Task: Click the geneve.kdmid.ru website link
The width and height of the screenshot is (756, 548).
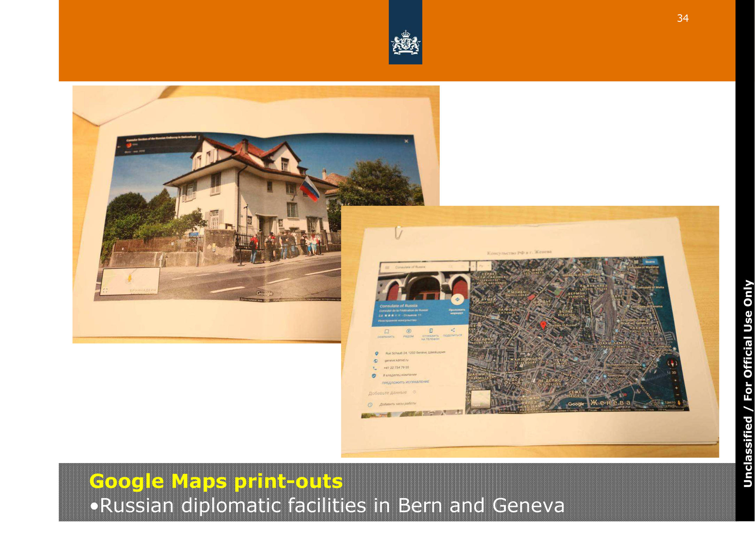Action: point(396,360)
